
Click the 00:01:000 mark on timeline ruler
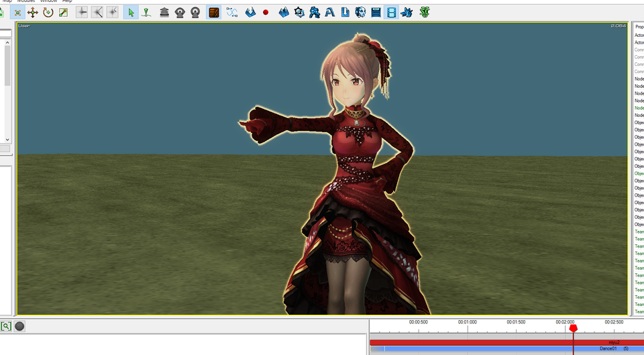[x=468, y=322]
